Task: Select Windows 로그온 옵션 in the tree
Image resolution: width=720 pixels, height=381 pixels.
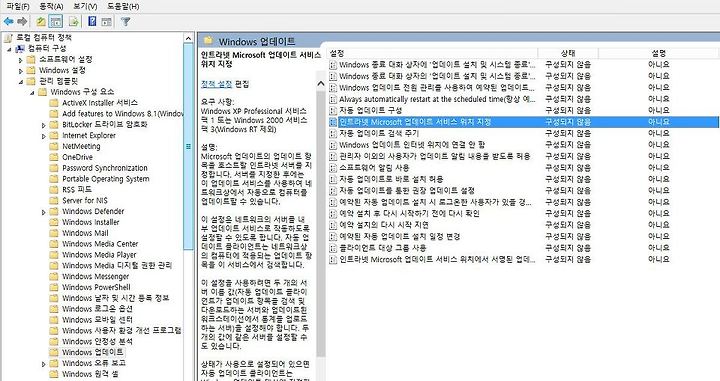Action: [x=97, y=309]
